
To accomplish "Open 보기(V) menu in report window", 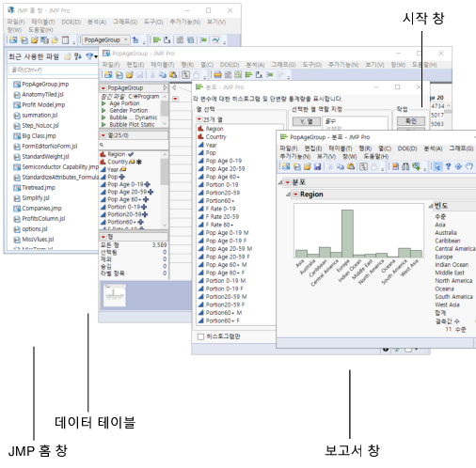I will pyautogui.click(x=326, y=156).
